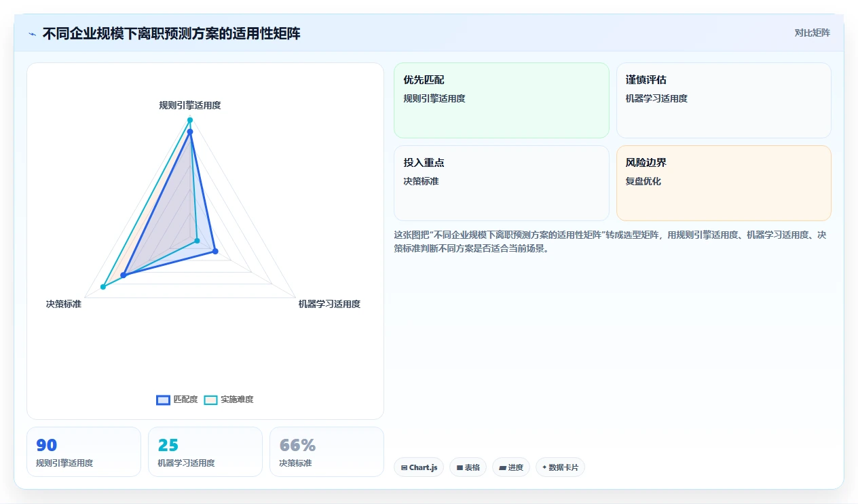The image size is (858, 504).
Task: Click the 25 机器学习适用度 stat card
Action: [205, 452]
